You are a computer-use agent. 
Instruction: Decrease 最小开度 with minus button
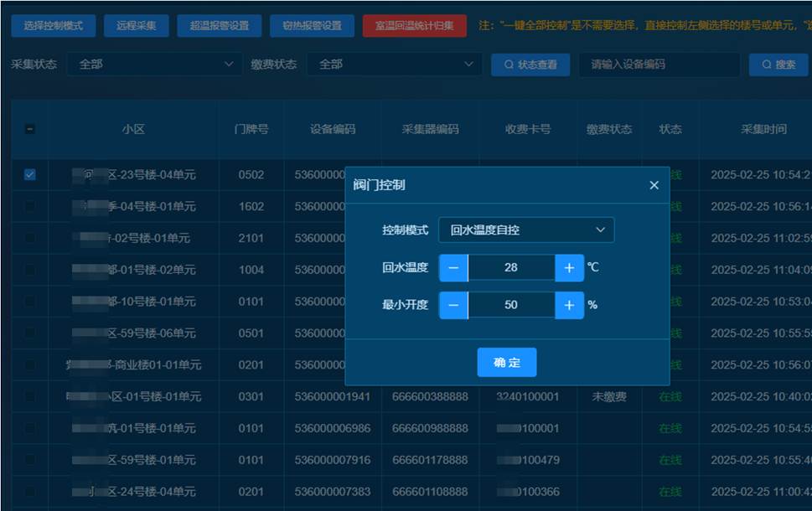(453, 305)
